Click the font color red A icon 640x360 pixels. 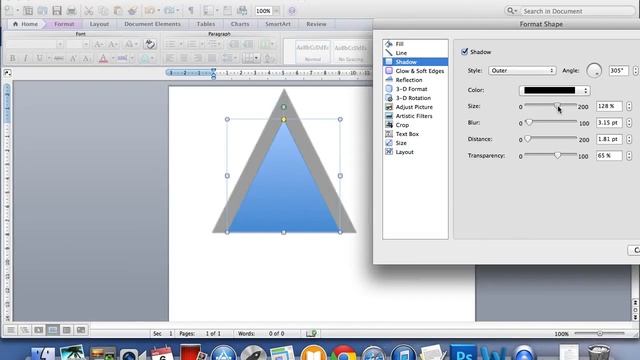[103, 58]
